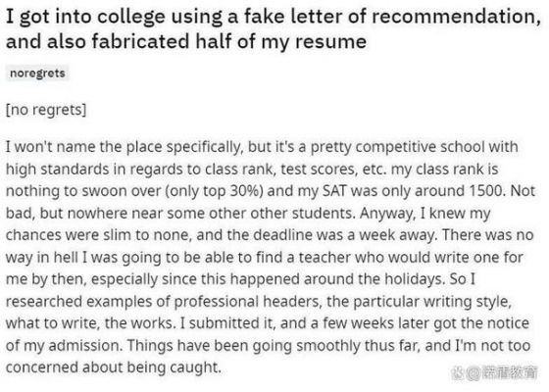Click the watermark logo icon bottom-right
This screenshot has height=392, width=549.
pyautogui.click(x=457, y=373)
